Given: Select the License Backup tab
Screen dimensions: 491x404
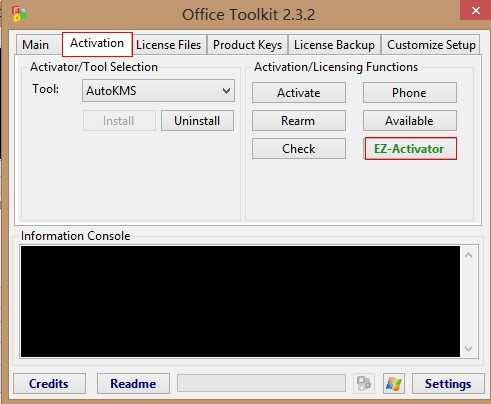Looking at the screenshot, I should [x=334, y=45].
